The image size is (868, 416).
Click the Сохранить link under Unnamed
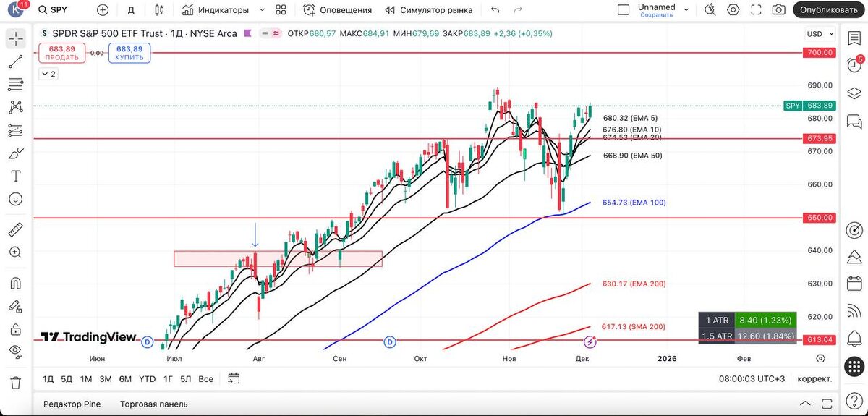pos(656,14)
